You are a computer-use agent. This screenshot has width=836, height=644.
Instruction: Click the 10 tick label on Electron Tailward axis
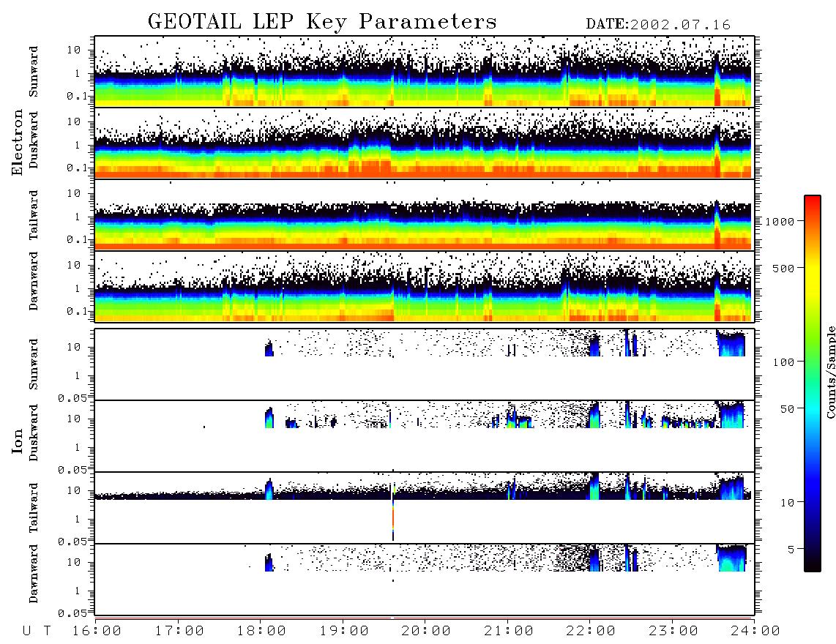pos(73,193)
